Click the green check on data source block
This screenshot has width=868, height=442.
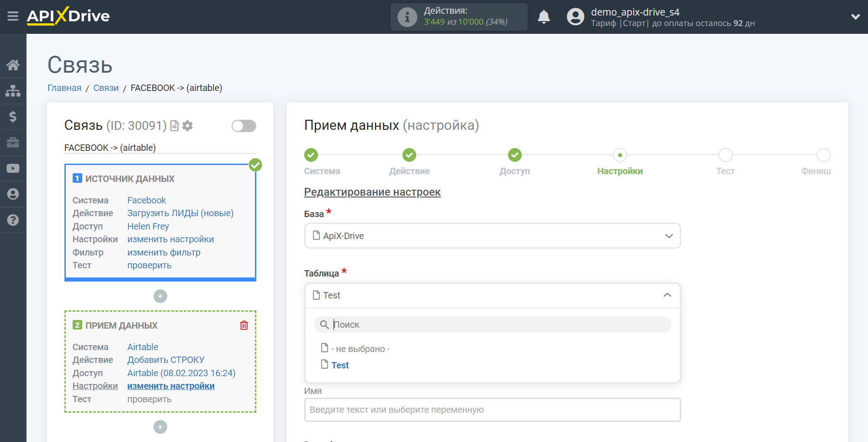[x=255, y=165]
